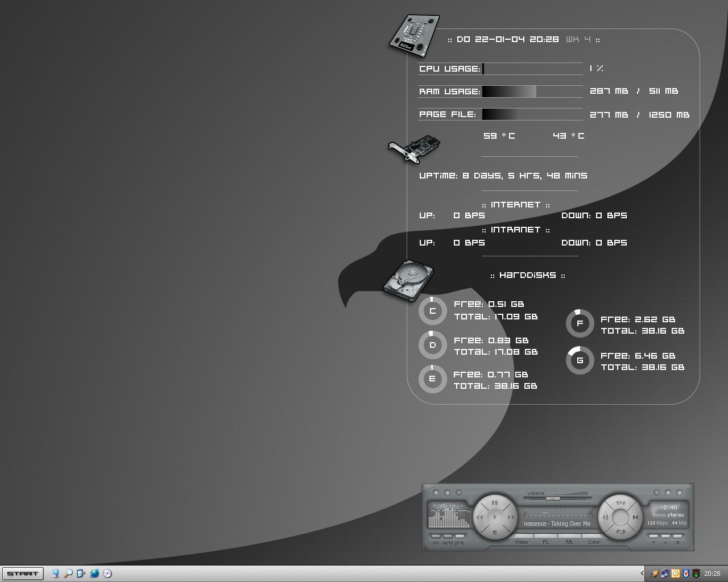Toggle the equalizer 'auto' switch

[x=448, y=536]
